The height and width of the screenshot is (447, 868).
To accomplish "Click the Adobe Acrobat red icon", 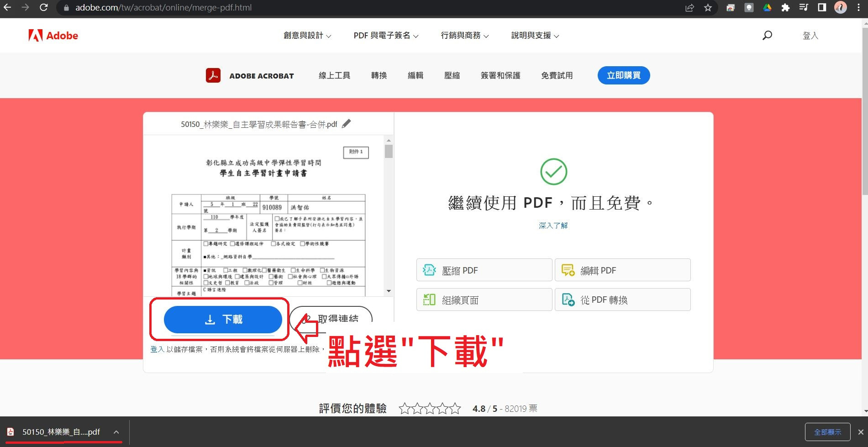I will (213, 75).
